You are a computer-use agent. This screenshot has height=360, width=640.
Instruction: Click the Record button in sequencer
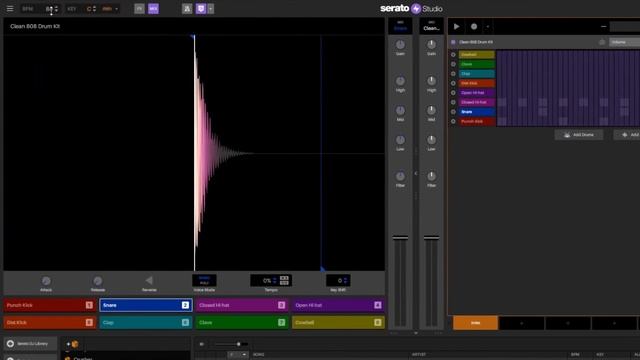tap(474, 27)
